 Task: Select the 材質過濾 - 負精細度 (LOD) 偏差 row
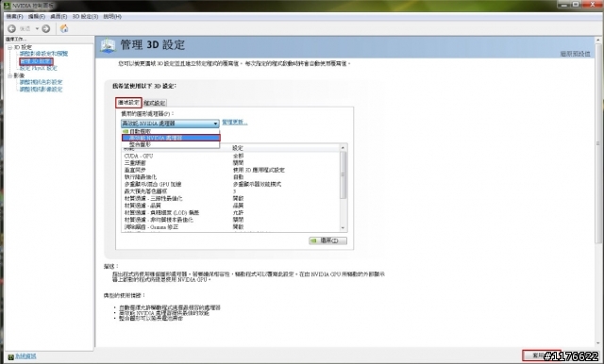point(231,213)
